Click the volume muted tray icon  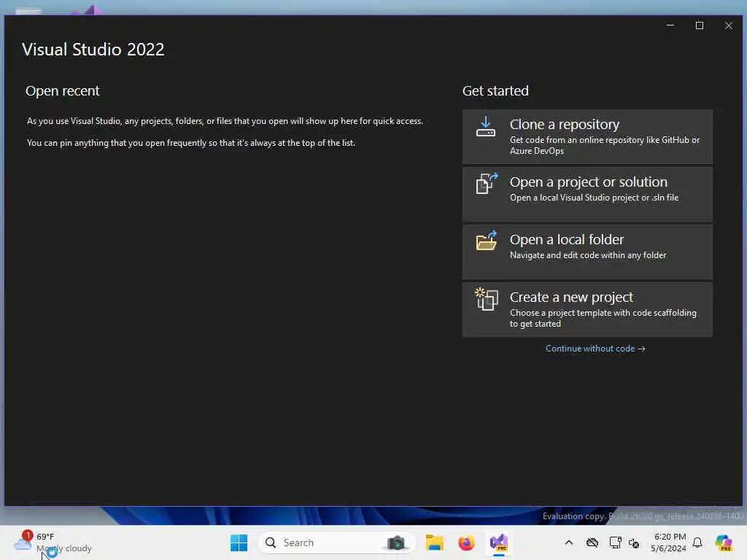(x=634, y=542)
